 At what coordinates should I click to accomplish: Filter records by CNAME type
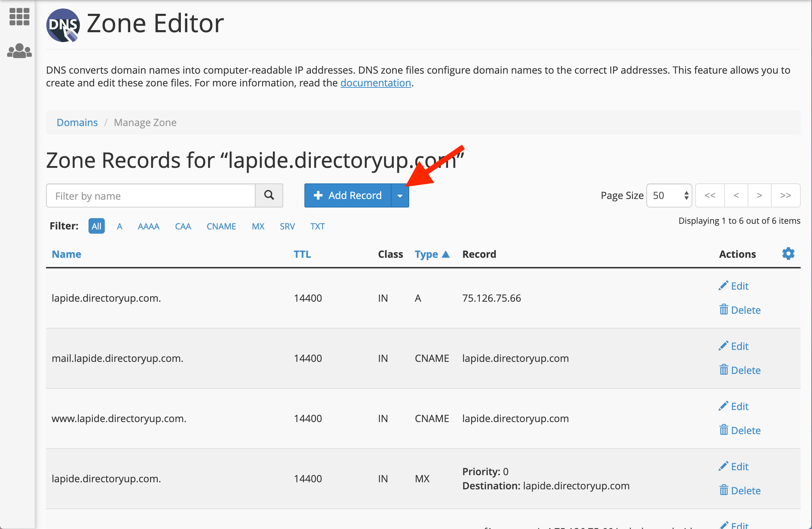pyautogui.click(x=221, y=226)
